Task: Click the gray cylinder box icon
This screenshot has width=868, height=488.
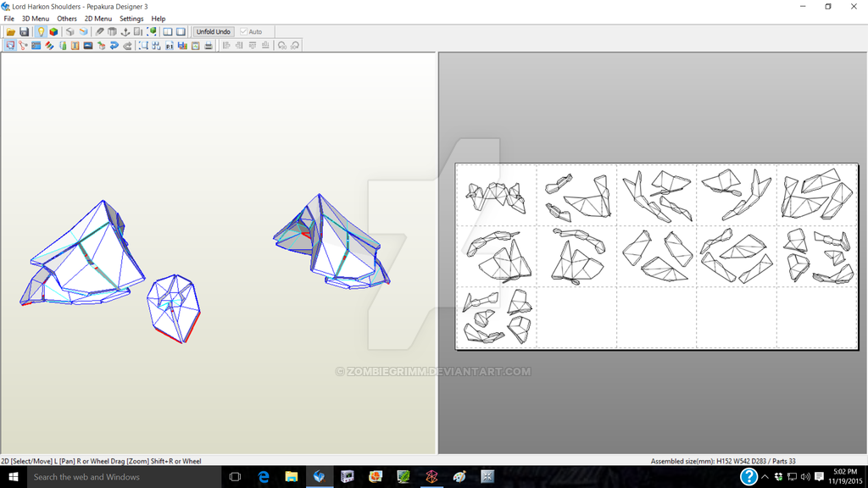Action: [x=113, y=31]
